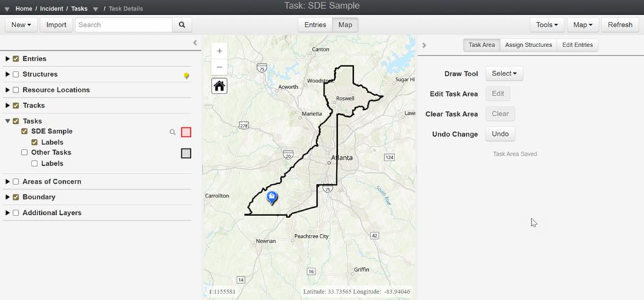Click the Edit task area button
The height and width of the screenshot is (300, 644).
[x=498, y=94]
